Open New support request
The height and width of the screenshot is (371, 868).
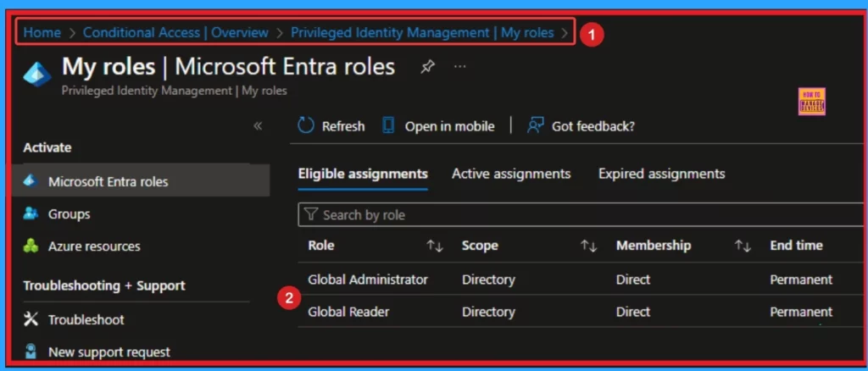click(x=109, y=352)
